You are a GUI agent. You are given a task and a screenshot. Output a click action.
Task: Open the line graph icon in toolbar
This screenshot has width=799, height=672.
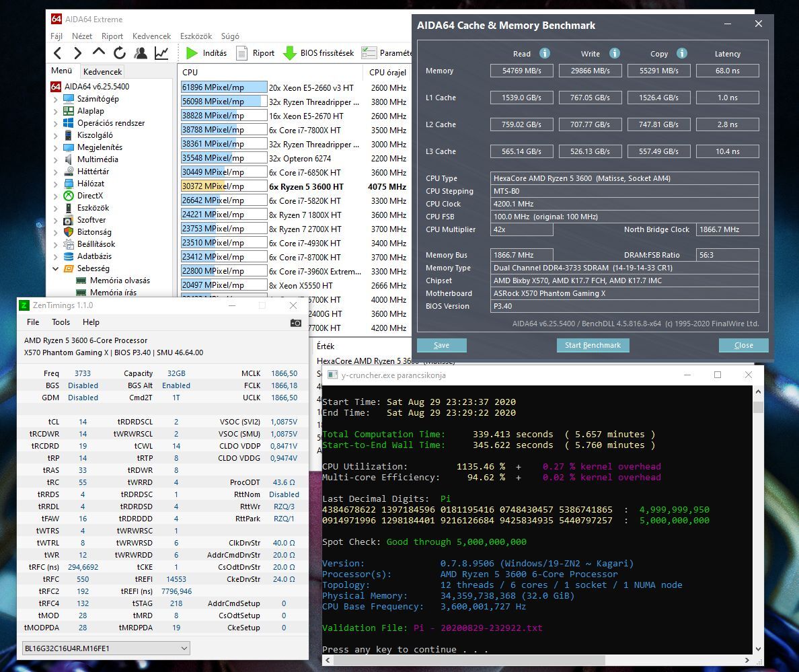point(161,53)
